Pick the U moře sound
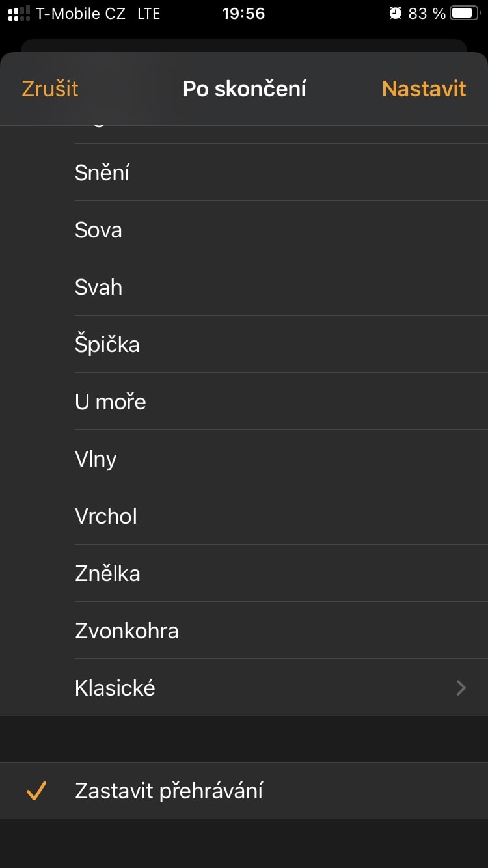Viewport: 488px width, 868px height. tap(244, 401)
